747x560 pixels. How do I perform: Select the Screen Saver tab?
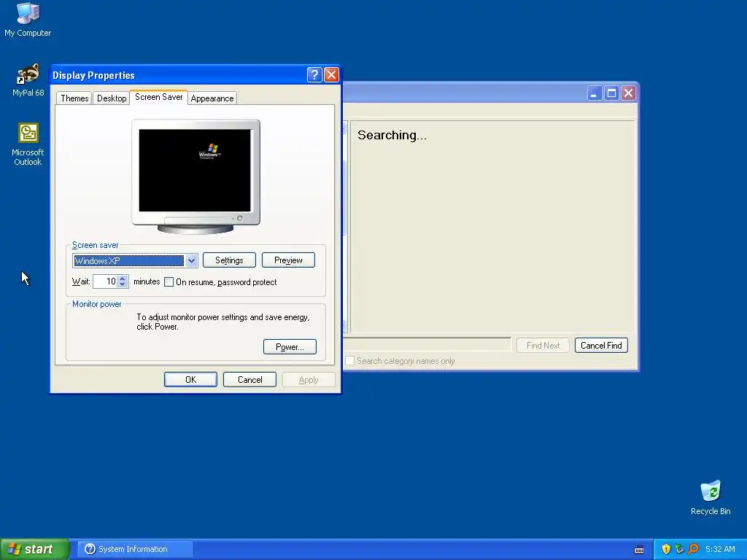tap(158, 97)
